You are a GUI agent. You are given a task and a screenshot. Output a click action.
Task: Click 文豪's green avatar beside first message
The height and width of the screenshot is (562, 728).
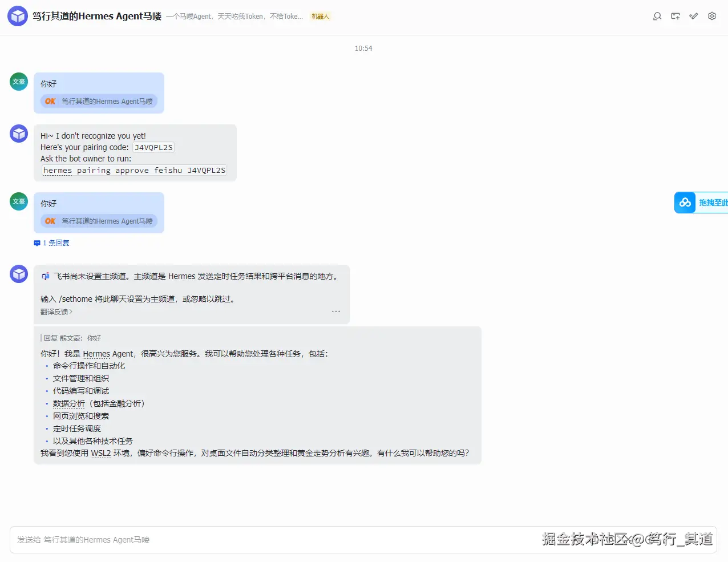click(x=18, y=82)
